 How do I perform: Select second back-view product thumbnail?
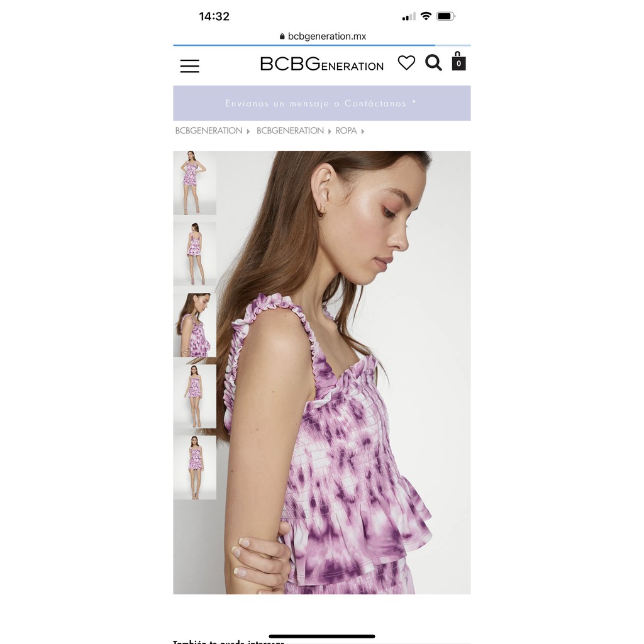click(x=195, y=254)
